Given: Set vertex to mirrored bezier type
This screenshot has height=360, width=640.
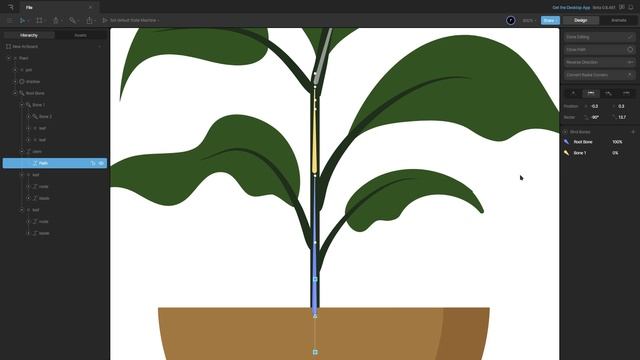Looking at the screenshot, I should (x=591, y=93).
